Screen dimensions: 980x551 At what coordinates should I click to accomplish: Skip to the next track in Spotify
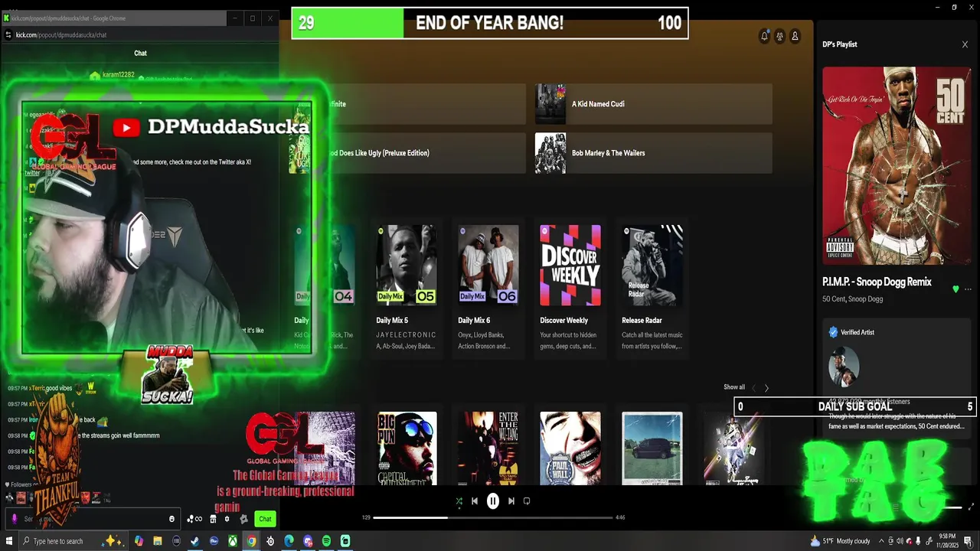pyautogui.click(x=511, y=501)
